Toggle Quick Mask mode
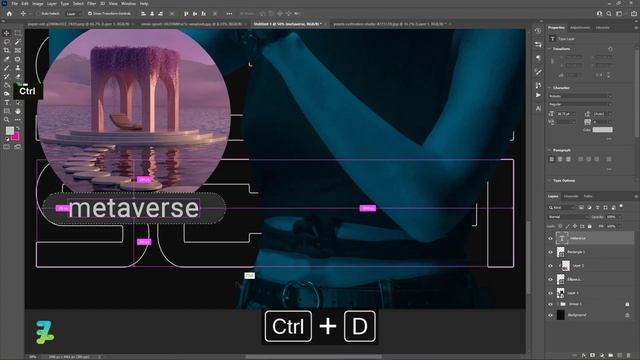 point(7,147)
